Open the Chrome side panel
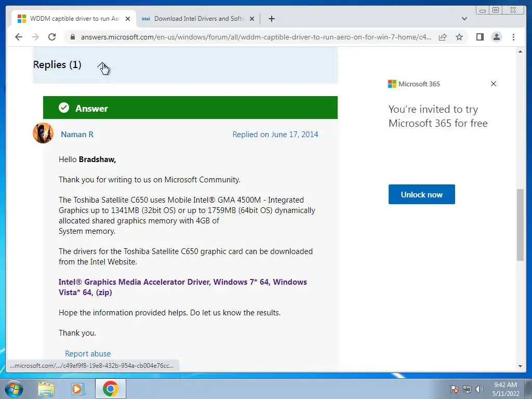532x399 pixels. 480,37
